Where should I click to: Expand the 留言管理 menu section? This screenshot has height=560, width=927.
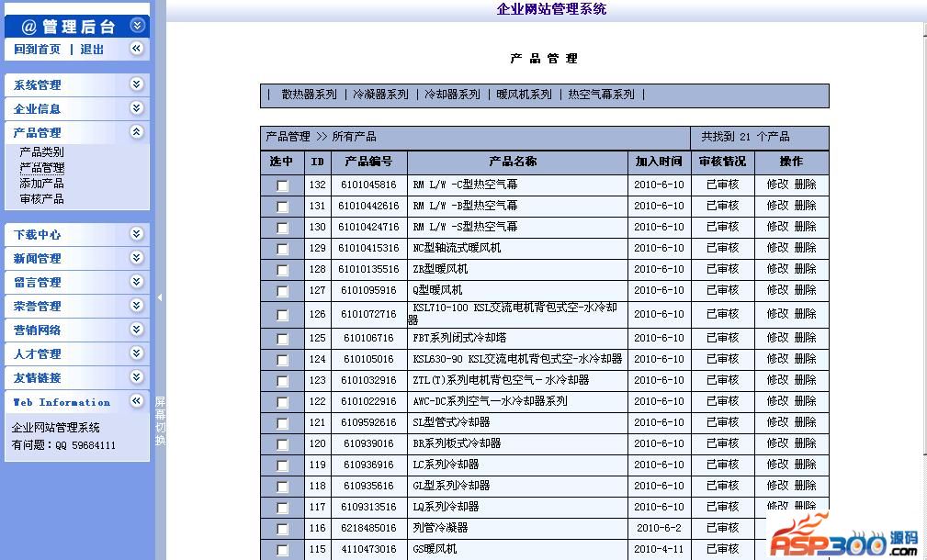point(137,282)
